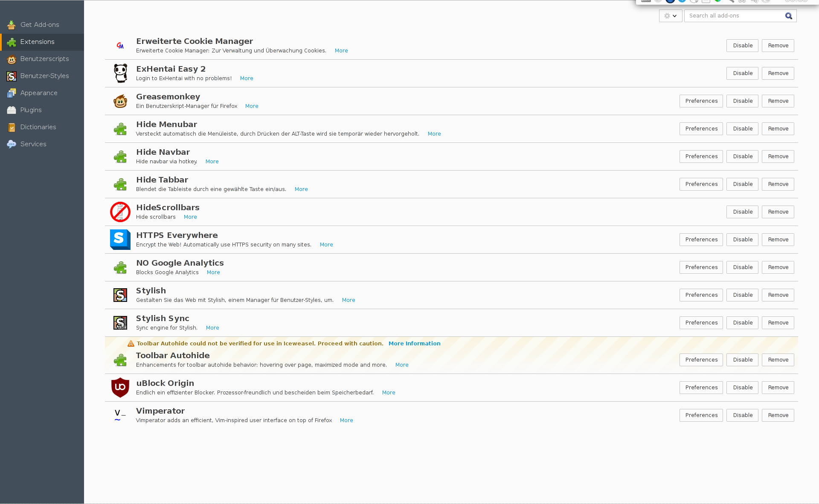Click the HTTPS Everywhere blue S icon

pyautogui.click(x=120, y=240)
